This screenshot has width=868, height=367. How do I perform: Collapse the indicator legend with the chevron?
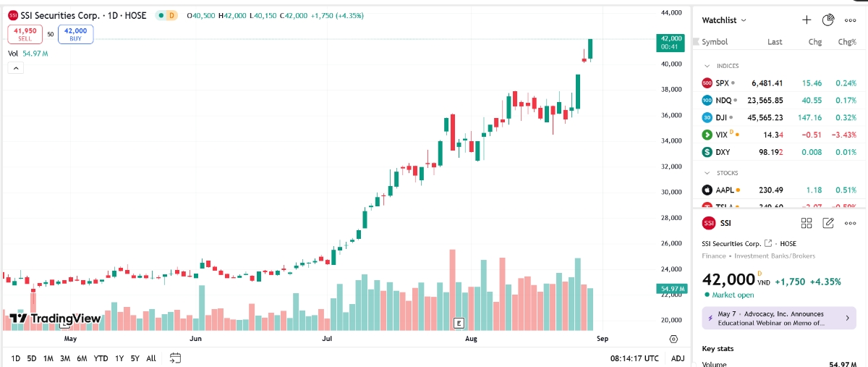(16, 68)
